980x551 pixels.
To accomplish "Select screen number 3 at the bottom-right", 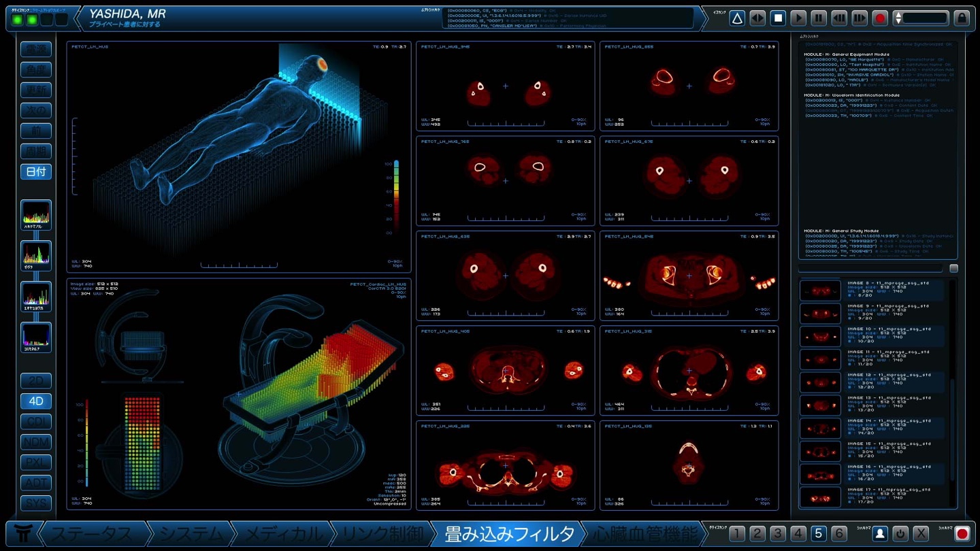I will (777, 534).
